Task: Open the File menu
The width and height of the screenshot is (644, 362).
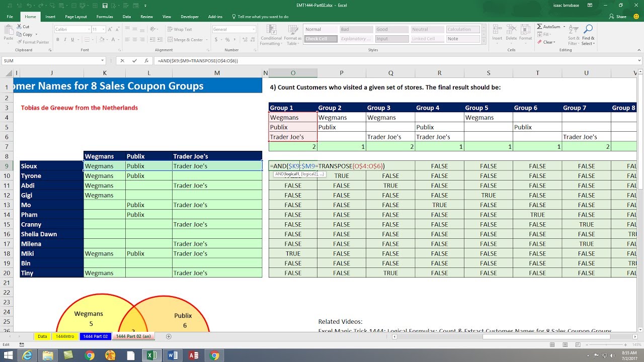Action: tap(10, 17)
